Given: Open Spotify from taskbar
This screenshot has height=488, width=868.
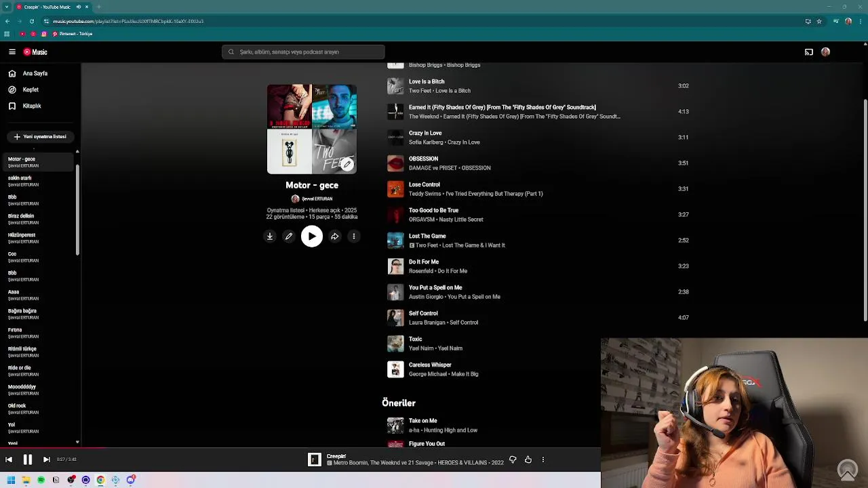Looking at the screenshot, I should point(41,480).
